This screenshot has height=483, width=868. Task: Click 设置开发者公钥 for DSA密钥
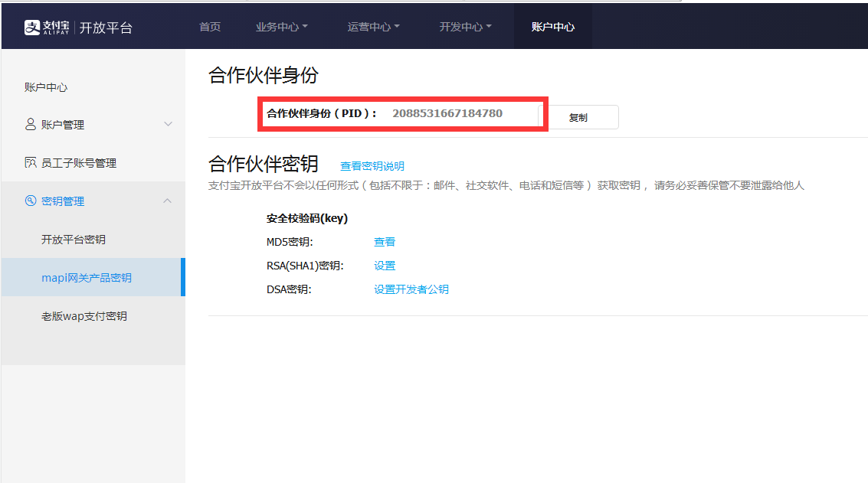point(411,289)
